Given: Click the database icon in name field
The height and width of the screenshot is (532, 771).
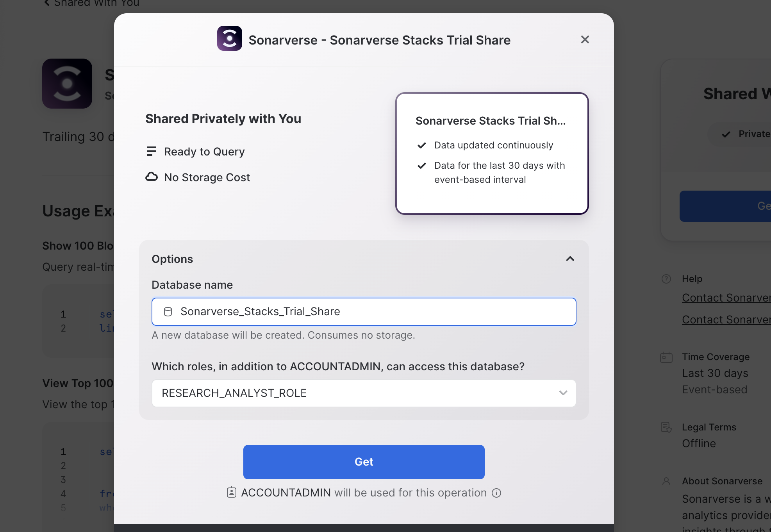Looking at the screenshot, I should [168, 312].
